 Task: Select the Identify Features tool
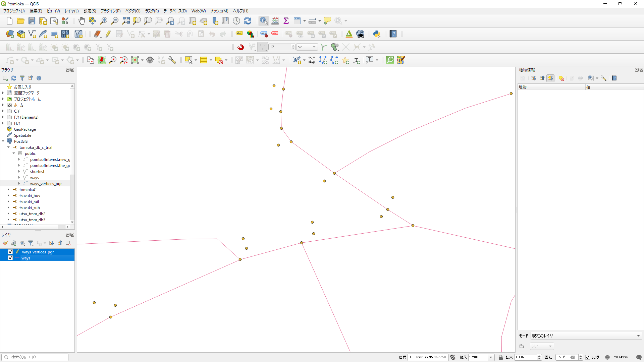click(264, 21)
